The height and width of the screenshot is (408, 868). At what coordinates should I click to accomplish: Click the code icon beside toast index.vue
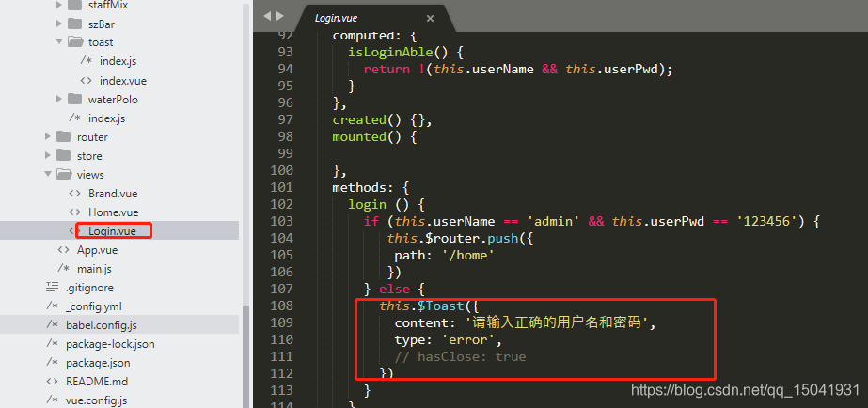click(x=86, y=80)
